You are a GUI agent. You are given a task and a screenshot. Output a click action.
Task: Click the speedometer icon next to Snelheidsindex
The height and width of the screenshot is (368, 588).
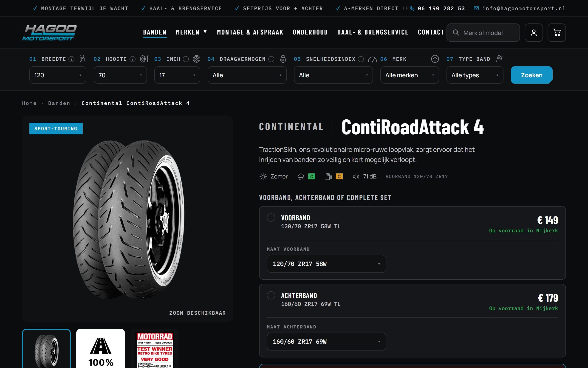[372, 59]
